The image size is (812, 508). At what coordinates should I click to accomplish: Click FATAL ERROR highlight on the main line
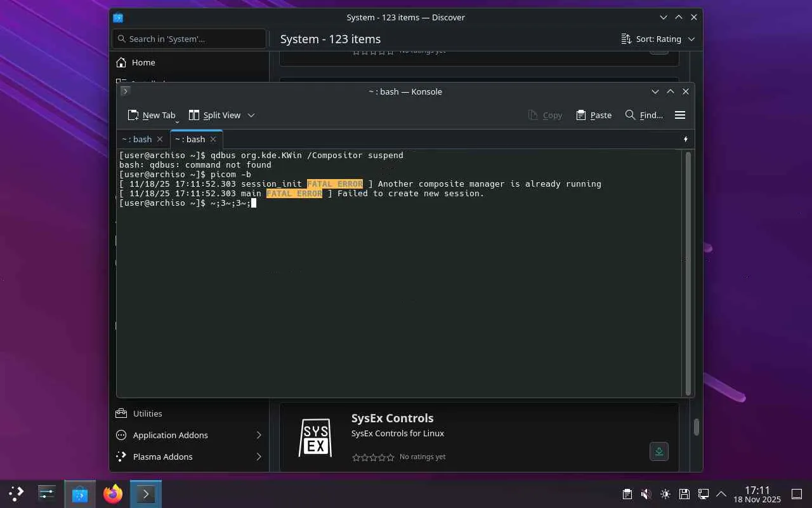(294, 193)
